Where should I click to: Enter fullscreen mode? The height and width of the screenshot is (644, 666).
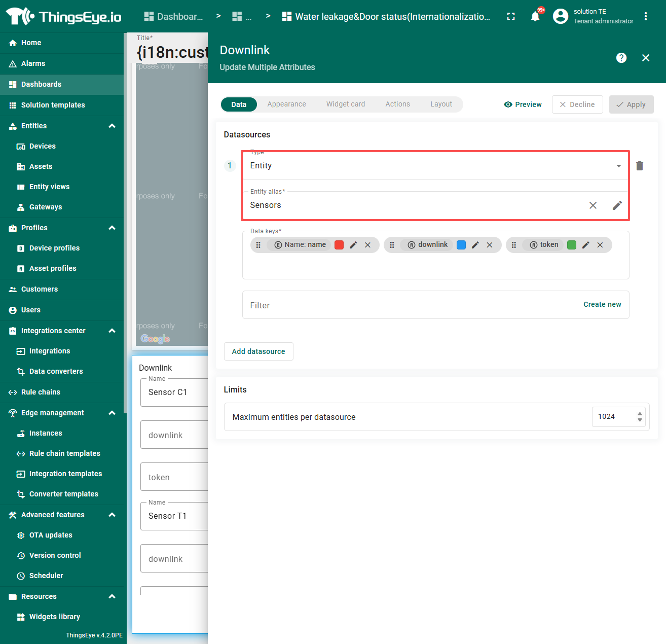coord(511,16)
